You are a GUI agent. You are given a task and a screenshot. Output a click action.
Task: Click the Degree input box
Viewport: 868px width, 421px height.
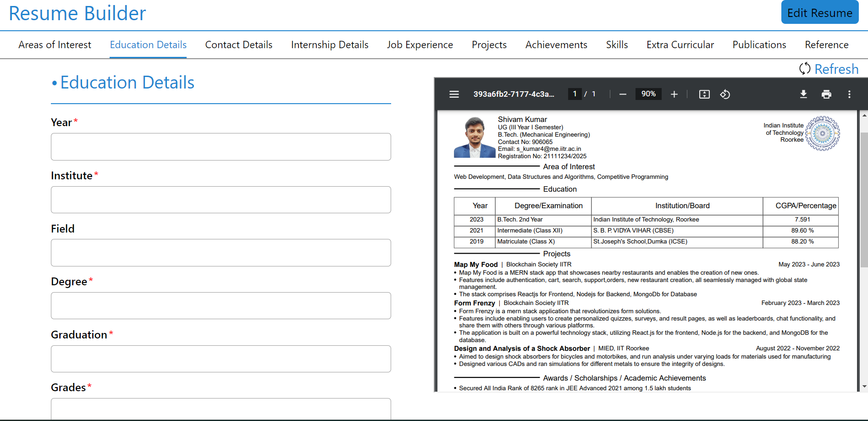221,305
